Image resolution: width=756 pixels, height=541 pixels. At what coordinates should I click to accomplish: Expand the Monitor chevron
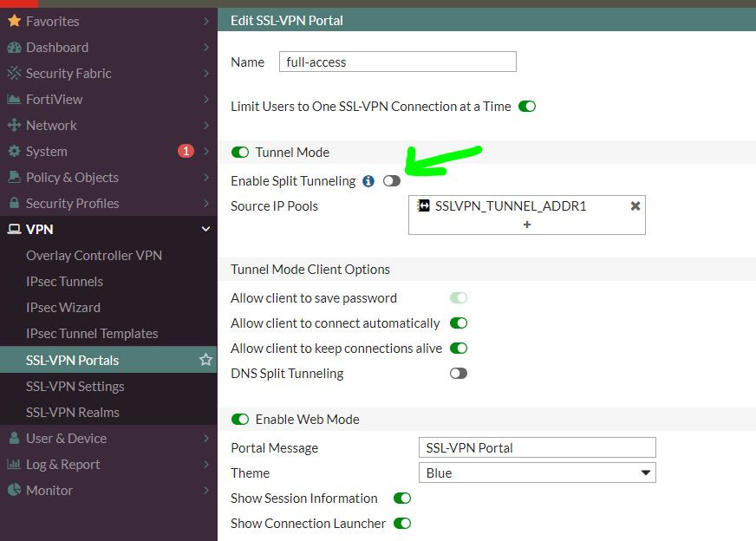[205, 491]
